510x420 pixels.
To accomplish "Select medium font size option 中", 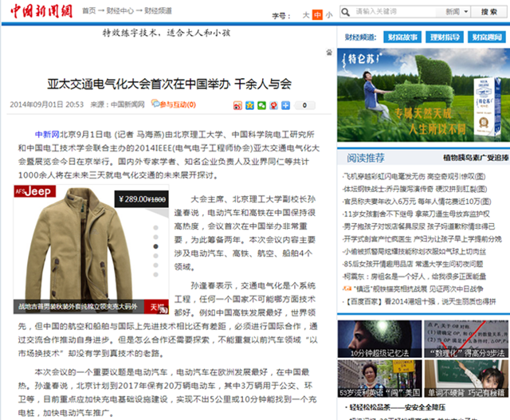I will pyautogui.click(x=317, y=14).
